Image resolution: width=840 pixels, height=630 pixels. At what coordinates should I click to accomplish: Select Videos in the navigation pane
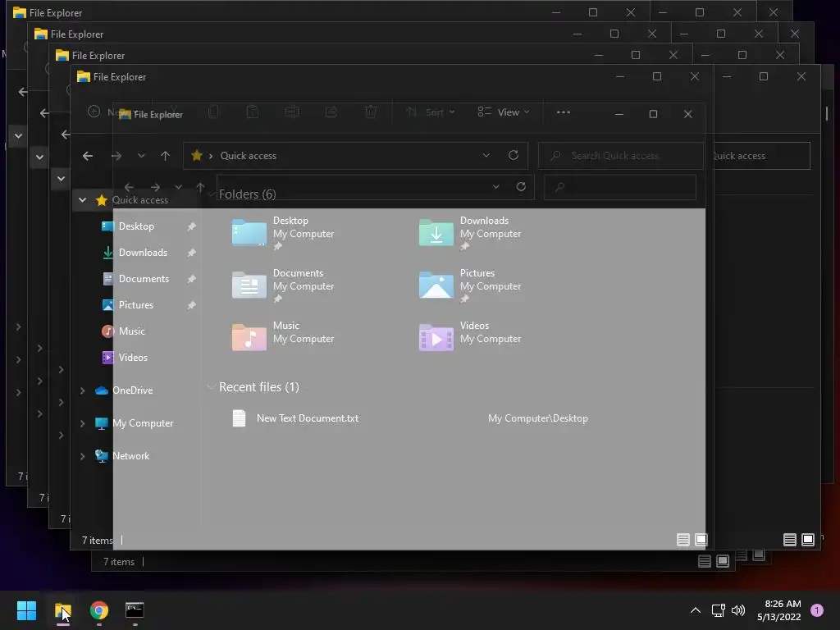[x=133, y=358]
